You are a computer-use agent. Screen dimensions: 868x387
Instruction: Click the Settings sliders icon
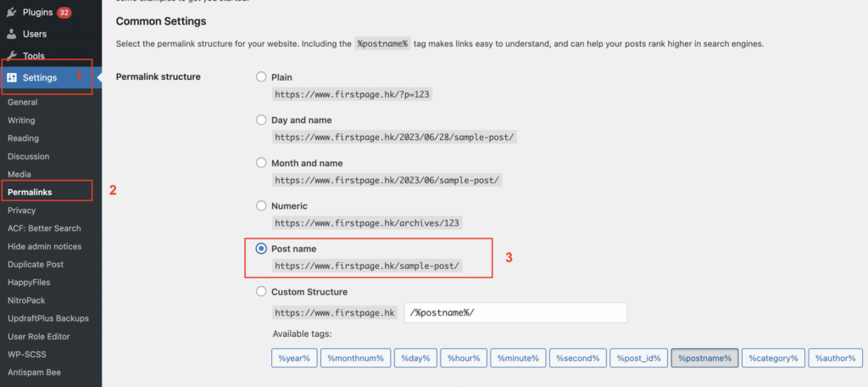(12, 78)
